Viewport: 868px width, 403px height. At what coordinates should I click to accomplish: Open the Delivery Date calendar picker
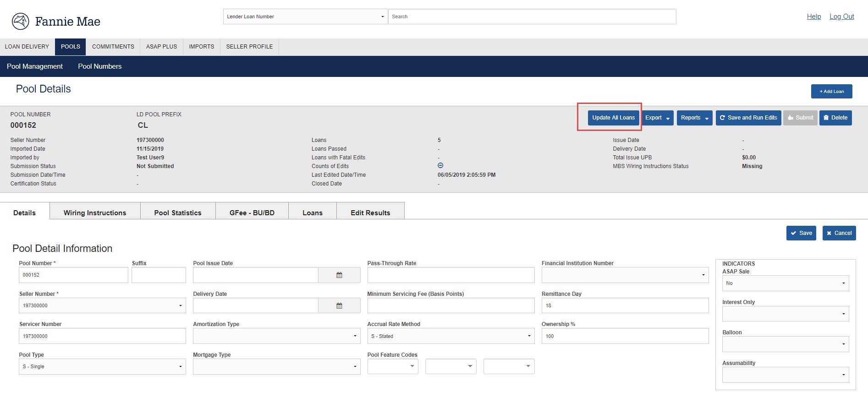339,306
